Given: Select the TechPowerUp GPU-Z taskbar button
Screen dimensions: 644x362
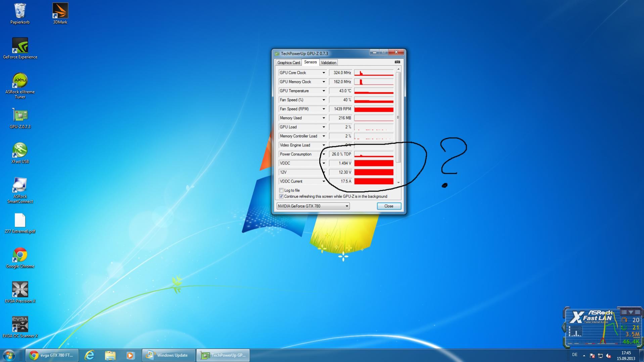Looking at the screenshot, I should pos(223,355).
